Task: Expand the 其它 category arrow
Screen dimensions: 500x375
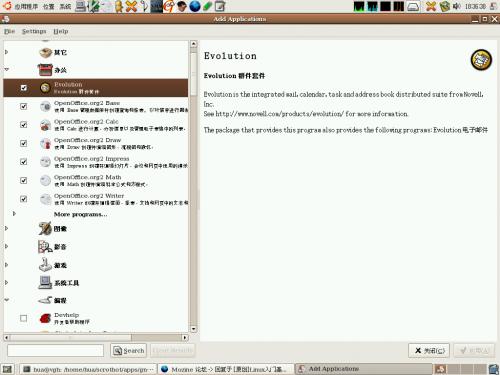Action: [6, 52]
